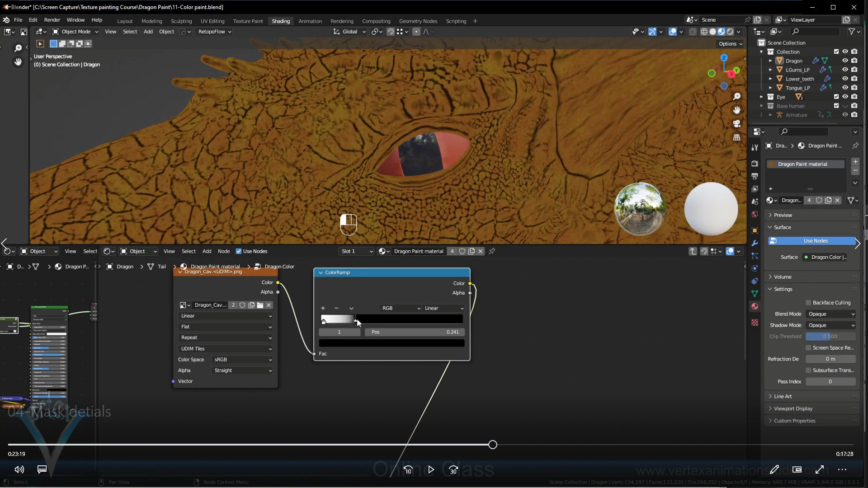Viewport: 868px width, 488px height.
Task: Open Modifiers properties tab
Action: (755, 243)
